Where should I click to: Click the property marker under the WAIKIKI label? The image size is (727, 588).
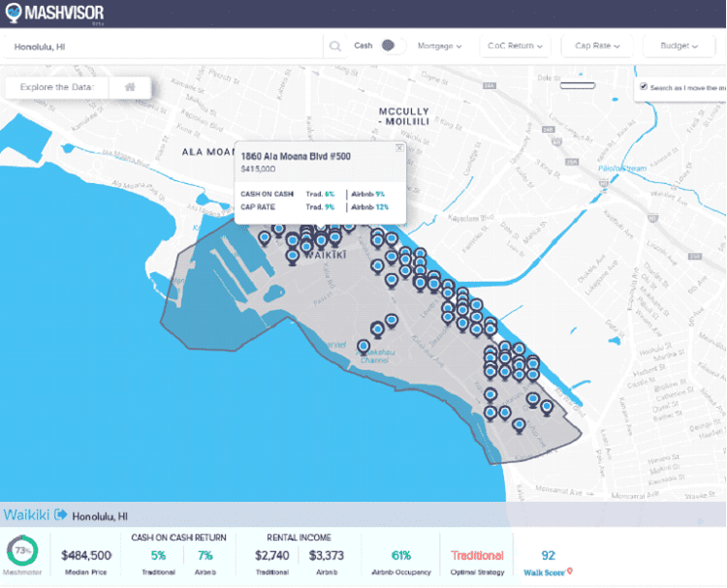293,257
